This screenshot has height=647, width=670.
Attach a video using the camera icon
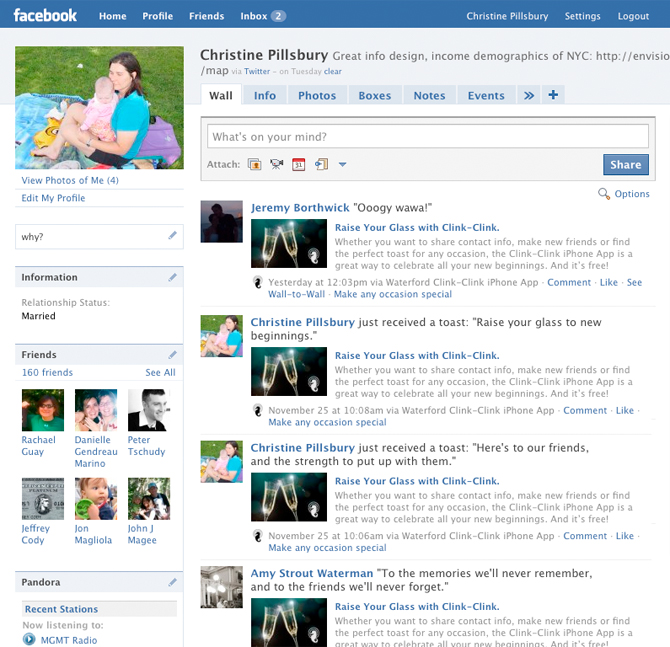(277, 164)
